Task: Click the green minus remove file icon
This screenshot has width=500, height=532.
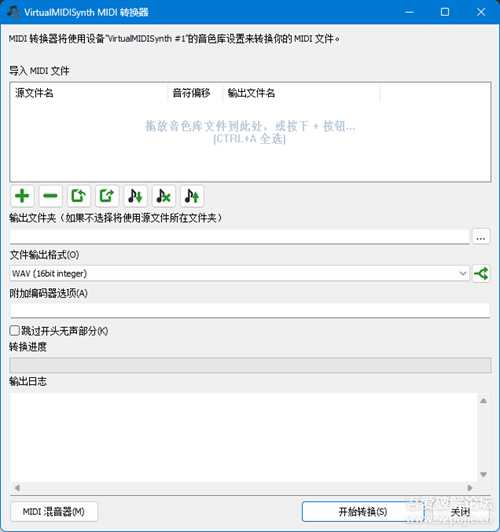Action: pos(51,196)
